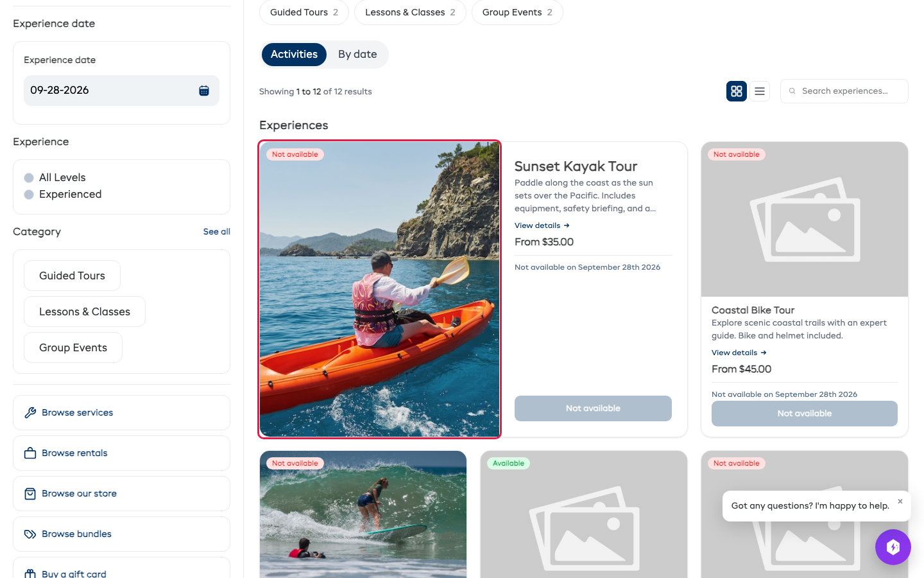Image resolution: width=924 pixels, height=578 pixels.
Task: Click the gift icon beside Buy a gift card
Action: (x=30, y=573)
